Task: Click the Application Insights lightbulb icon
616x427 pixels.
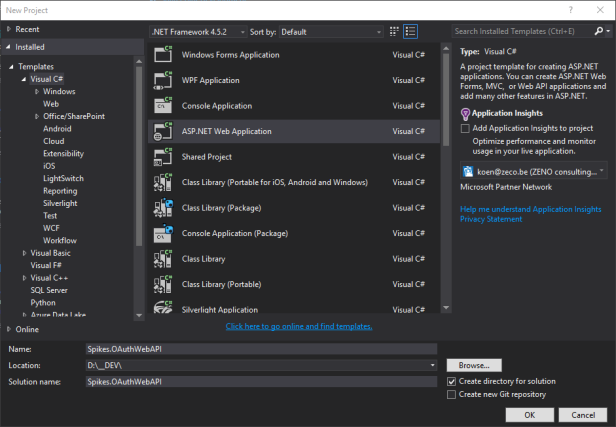Action: [465, 114]
